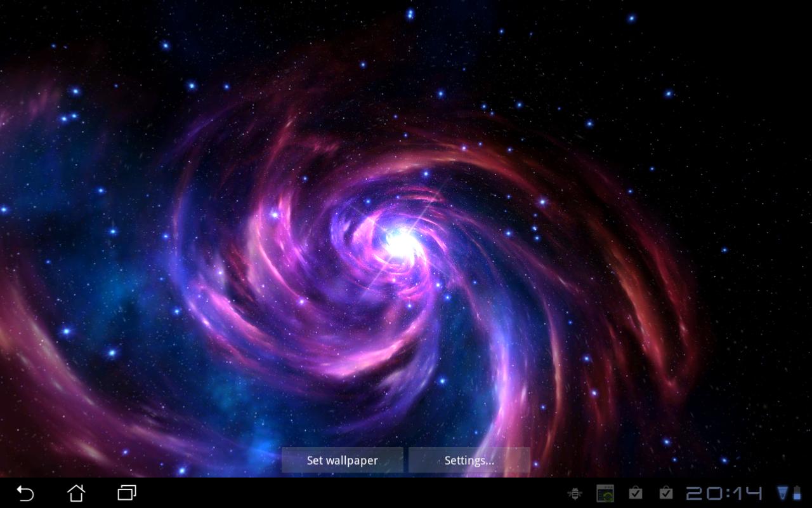Tap the 20:14 clock in status bar
The image size is (812, 508).
coord(724,493)
